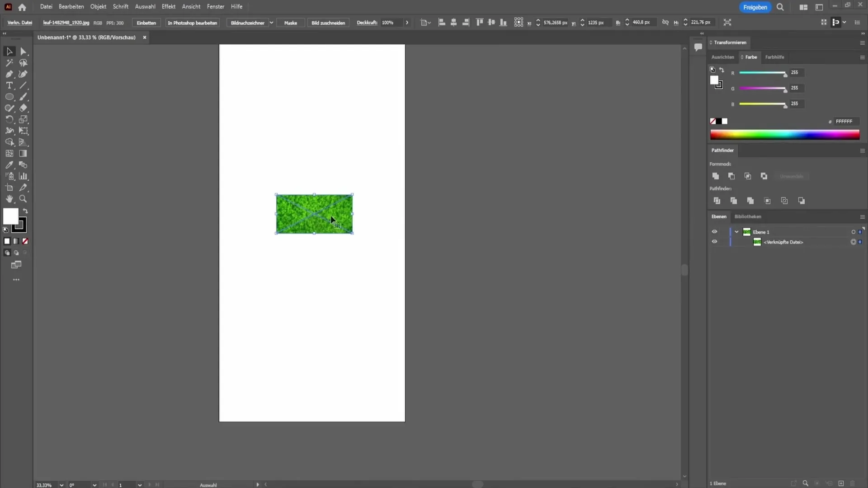Select the Eraser tool
The width and height of the screenshot is (868, 488).
[x=24, y=108]
